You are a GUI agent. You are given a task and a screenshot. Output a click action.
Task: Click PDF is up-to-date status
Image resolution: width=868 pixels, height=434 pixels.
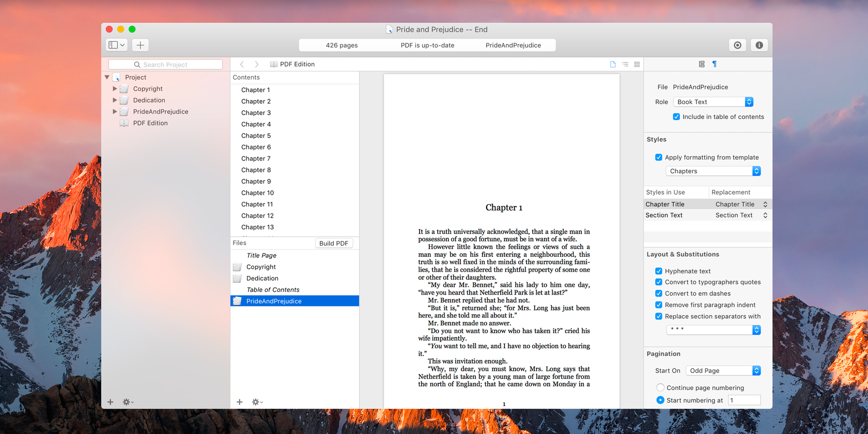click(427, 45)
